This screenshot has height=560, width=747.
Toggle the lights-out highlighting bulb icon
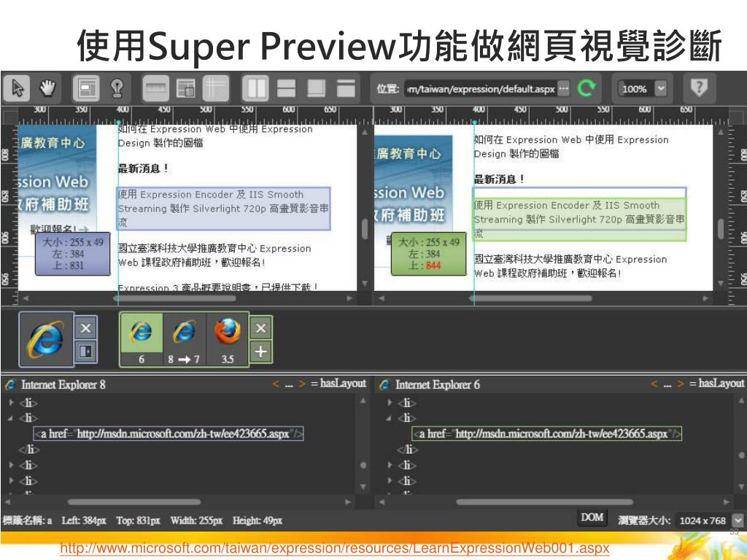pyautogui.click(x=117, y=88)
